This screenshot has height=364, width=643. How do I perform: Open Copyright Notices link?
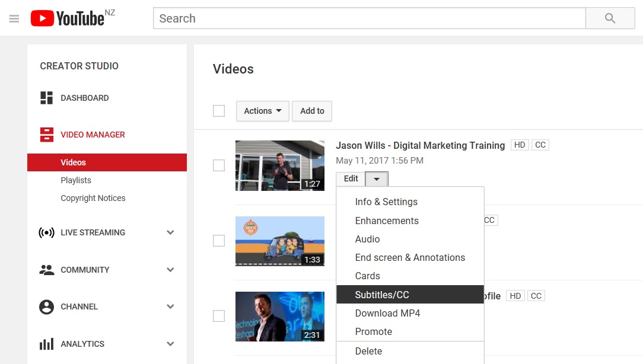click(93, 198)
